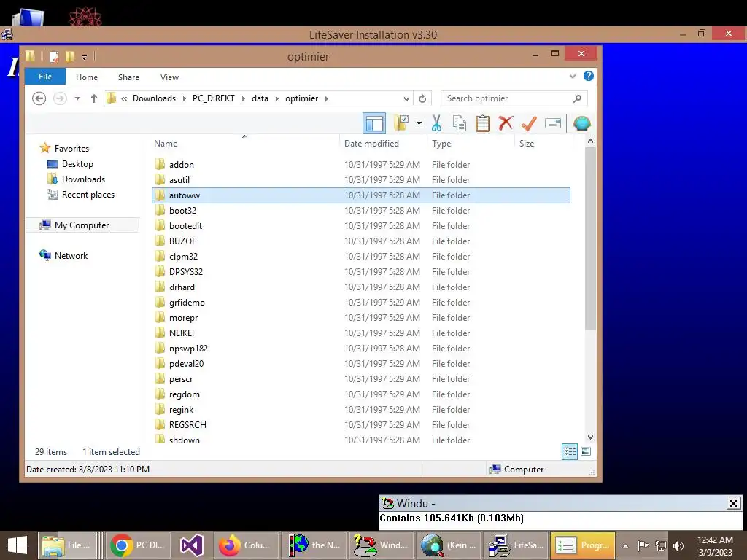Click the scroll down arrow of file list

click(x=590, y=437)
